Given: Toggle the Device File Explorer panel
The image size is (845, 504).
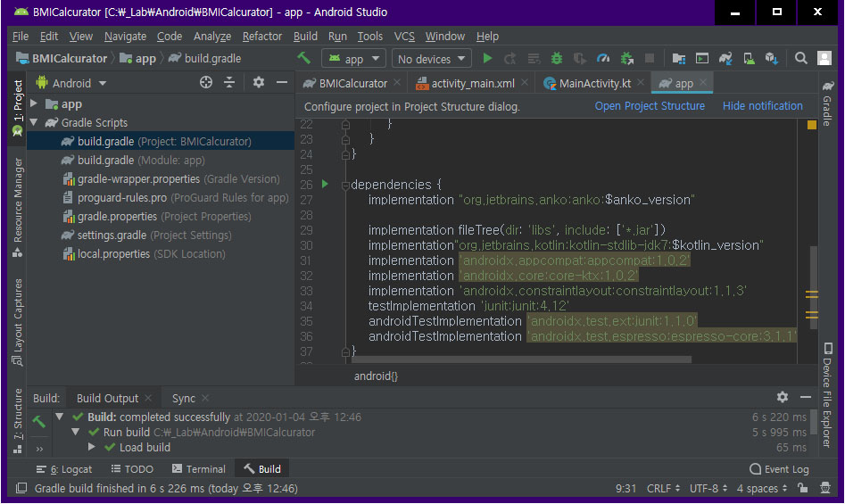Looking at the screenshot, I should 827,396.
